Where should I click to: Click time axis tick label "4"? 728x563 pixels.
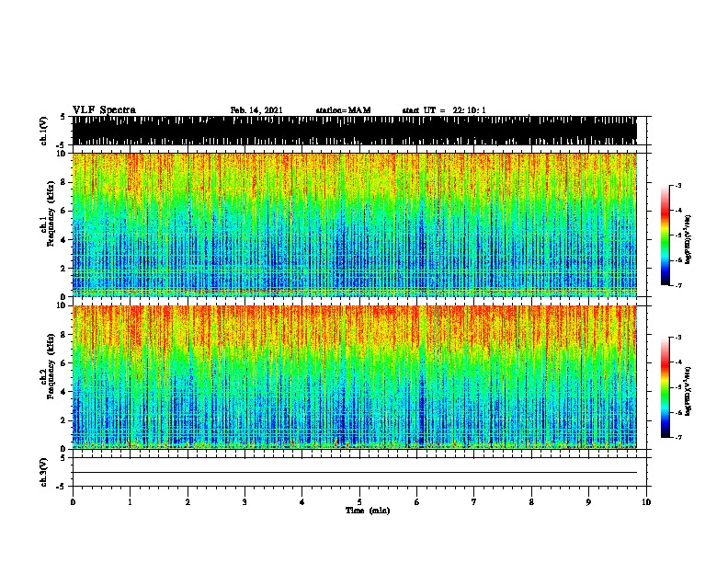pyautogui.click(x=302, y=502)
